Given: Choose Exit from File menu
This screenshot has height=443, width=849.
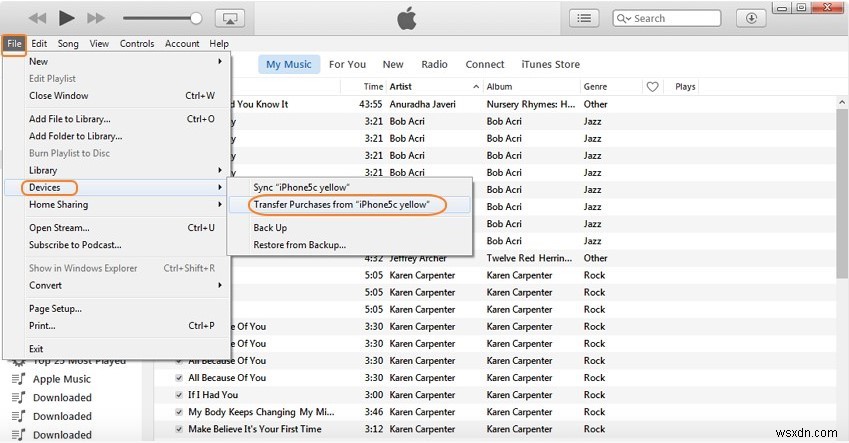Looking at the screenshot, I should [x=117, y=349].
